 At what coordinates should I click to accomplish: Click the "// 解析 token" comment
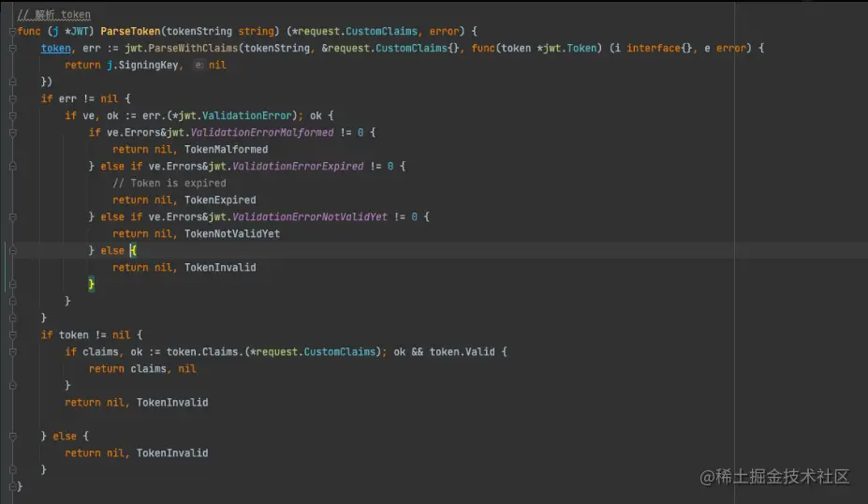(x=53, y=14)
